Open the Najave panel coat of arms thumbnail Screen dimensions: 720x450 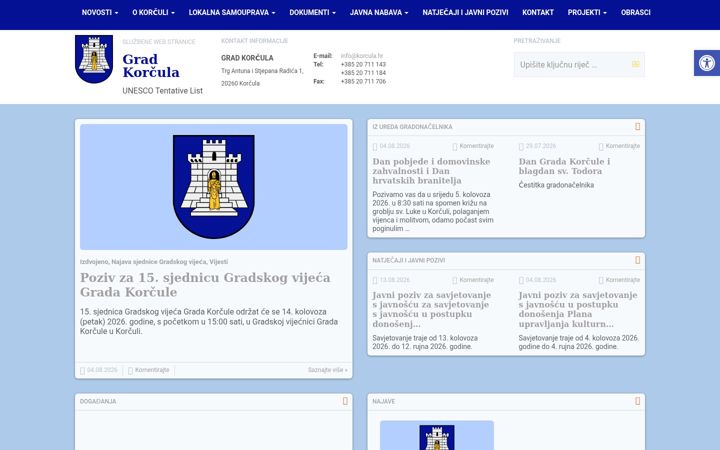(x=437, y=435)
